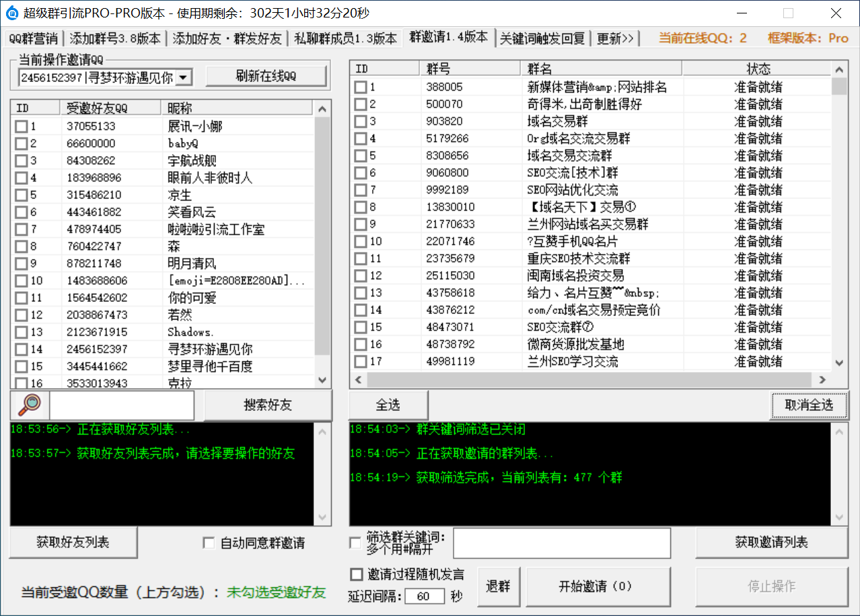Viewport: 860px width, 616px height.
Task: Click the 延迟间隔 seconds input field
Action: [424, 596]
